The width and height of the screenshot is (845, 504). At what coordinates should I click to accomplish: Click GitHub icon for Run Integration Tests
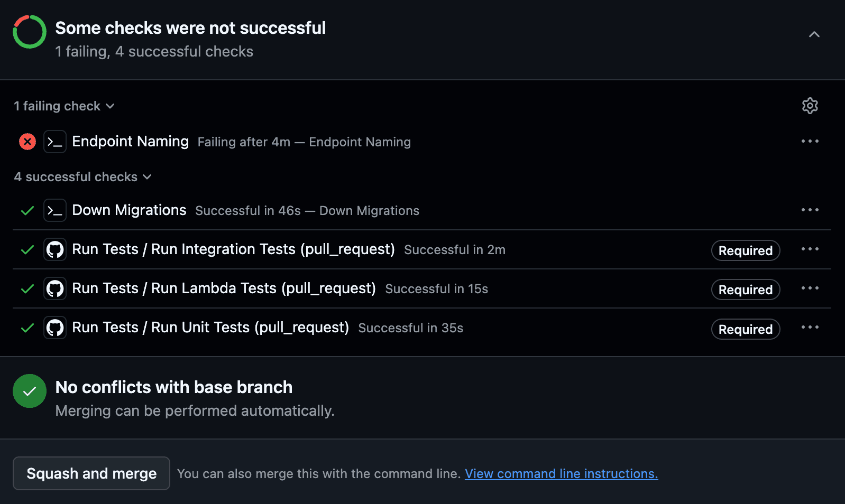tap(55, 249)
